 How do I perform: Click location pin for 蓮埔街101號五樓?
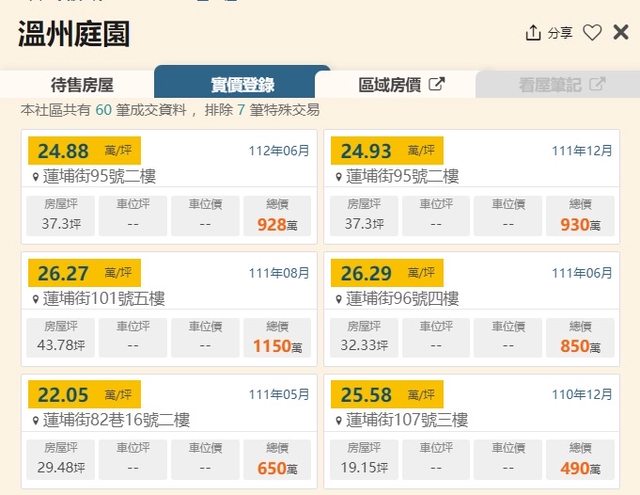(x=36, y=299)
